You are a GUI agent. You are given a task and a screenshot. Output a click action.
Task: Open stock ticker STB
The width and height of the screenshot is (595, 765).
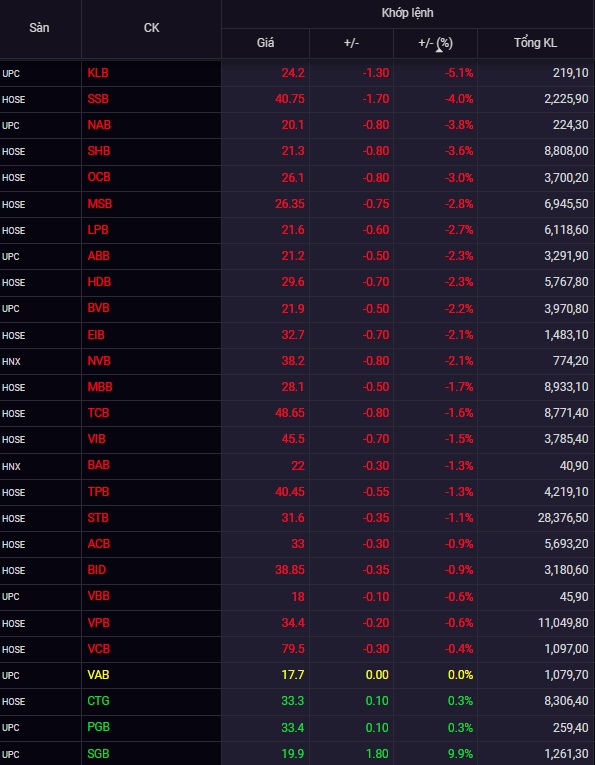point(98,518)
